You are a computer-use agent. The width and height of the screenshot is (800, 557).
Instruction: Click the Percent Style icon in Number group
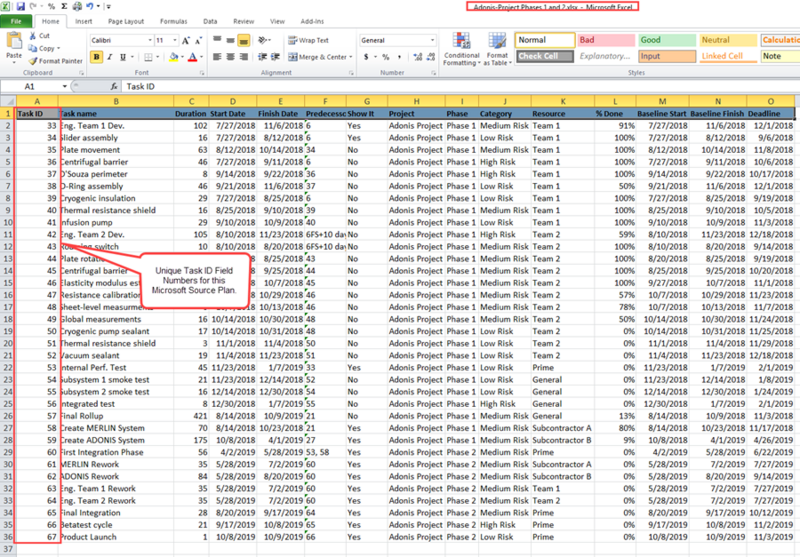point(386,57)
